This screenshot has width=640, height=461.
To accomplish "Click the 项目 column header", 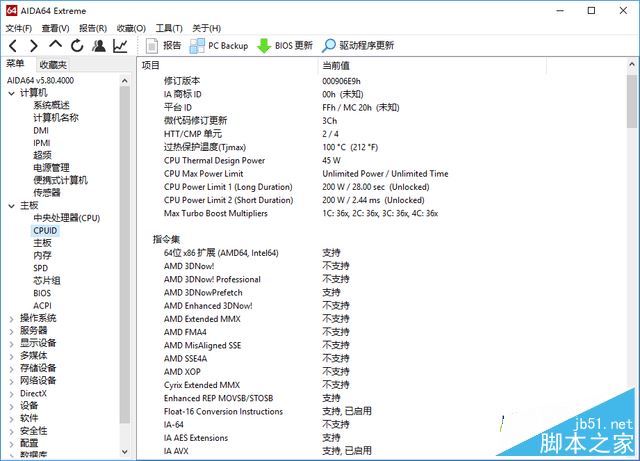I will click(228, 66).
